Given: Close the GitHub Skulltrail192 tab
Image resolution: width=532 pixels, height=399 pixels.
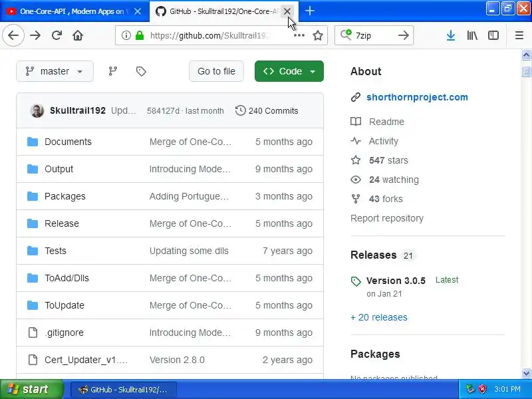Looking at the screenshot, I should [x=287, y=11].
